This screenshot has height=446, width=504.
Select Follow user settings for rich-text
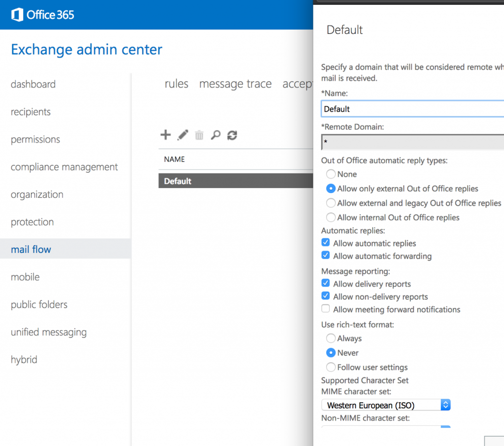coord(331,367)
